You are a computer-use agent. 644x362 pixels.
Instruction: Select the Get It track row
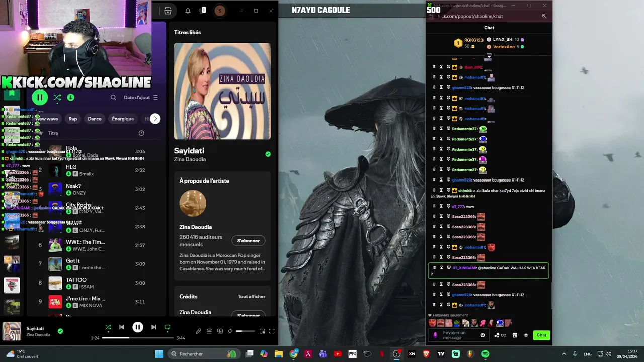click(x=93, y=264)
